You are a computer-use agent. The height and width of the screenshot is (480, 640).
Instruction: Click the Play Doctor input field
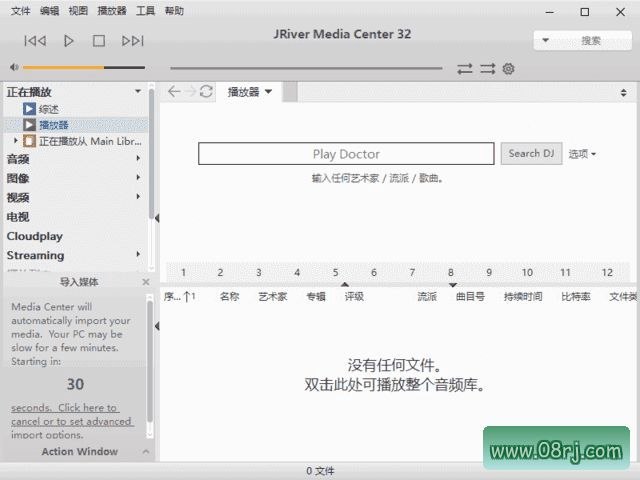[x=346, y=154]
